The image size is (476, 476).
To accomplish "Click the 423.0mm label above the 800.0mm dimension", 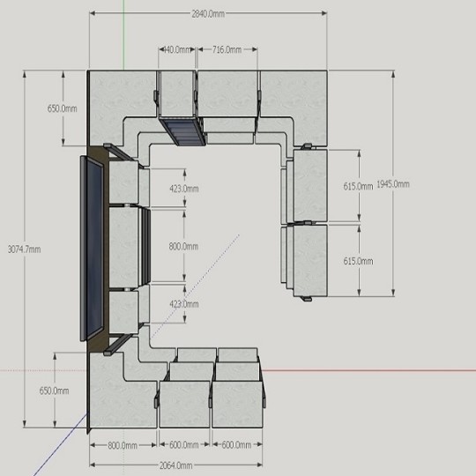I will click(x=184, y=189).
